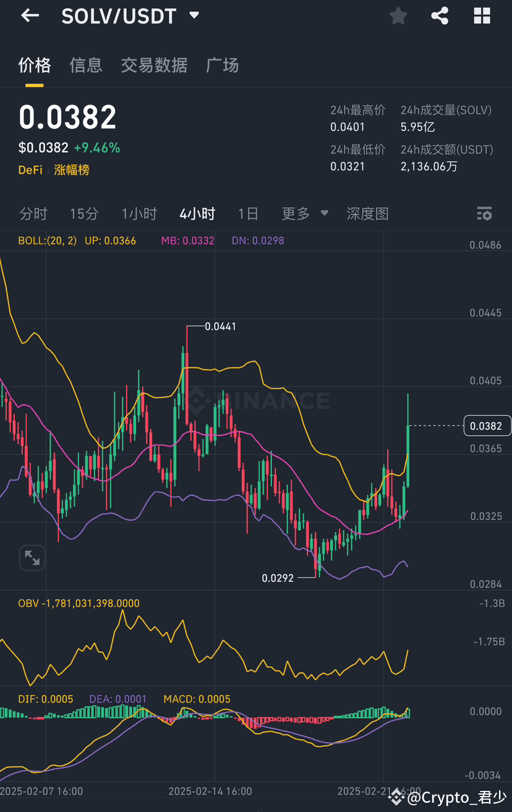This screenshot has width=512, height=812.
Task: Open the 涨幅榜 gainers list
Action: pos(71,169)
